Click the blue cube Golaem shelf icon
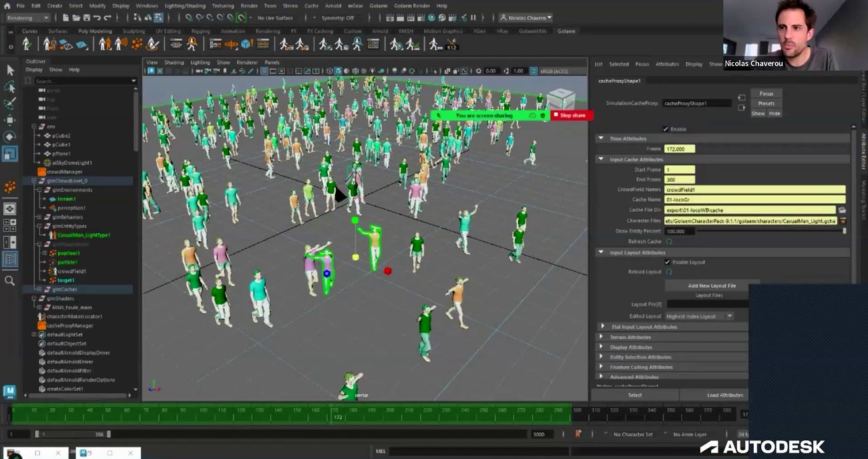Screen dimensions: 868x459 point(246,44)
